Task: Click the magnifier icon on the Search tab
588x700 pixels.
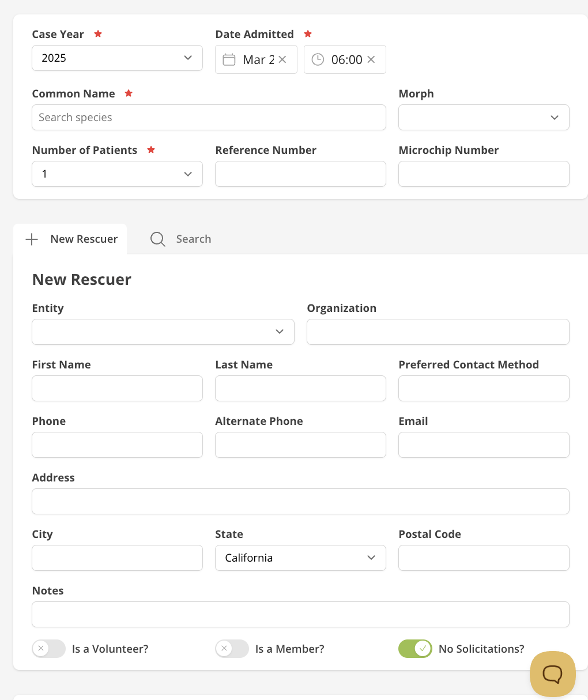Action: click(157, 239)
